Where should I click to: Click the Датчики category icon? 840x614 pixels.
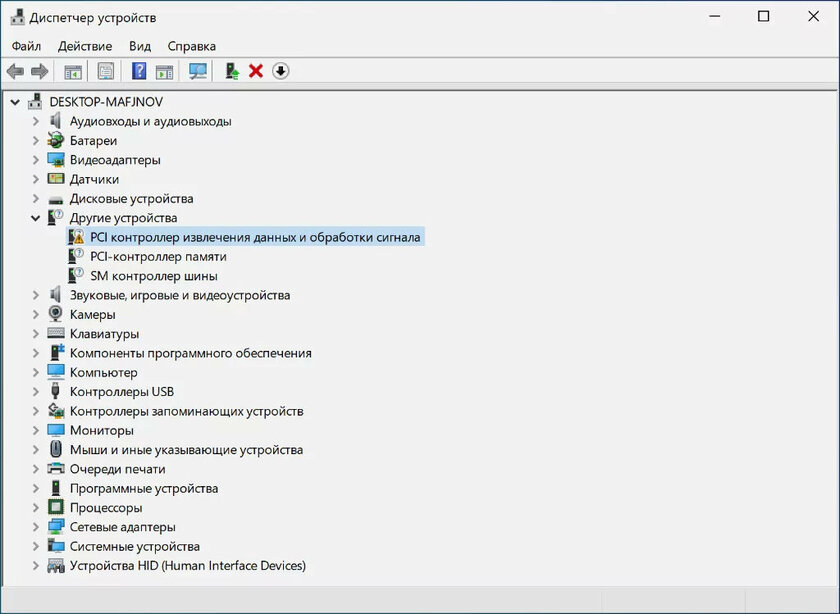(56, 179)
